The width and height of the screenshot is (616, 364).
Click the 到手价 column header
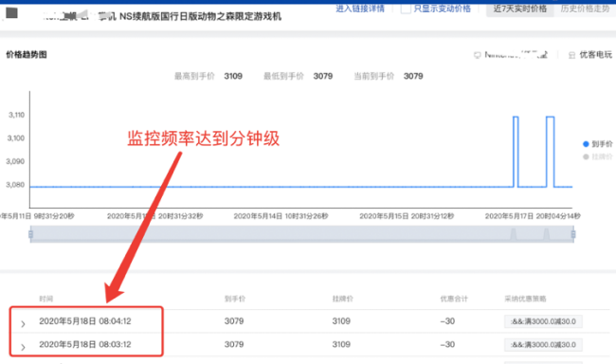click(x=235, y=299)
